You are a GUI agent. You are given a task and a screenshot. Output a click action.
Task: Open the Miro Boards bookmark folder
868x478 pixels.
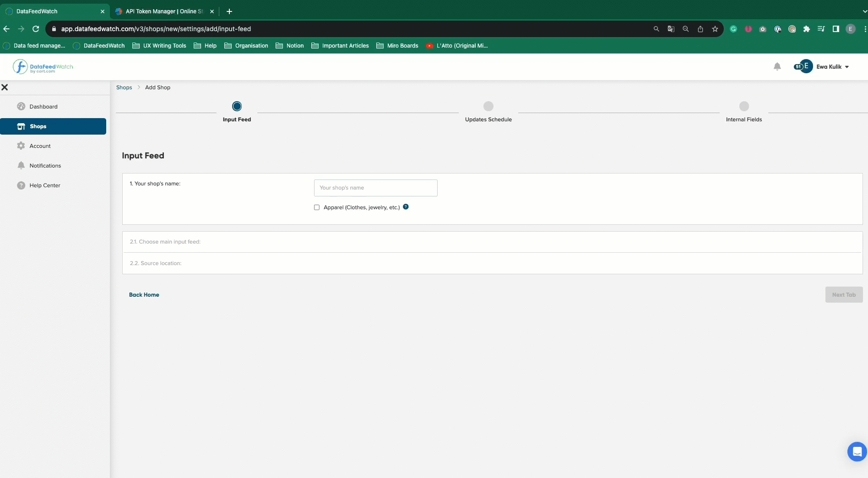(x=397, y=46)
